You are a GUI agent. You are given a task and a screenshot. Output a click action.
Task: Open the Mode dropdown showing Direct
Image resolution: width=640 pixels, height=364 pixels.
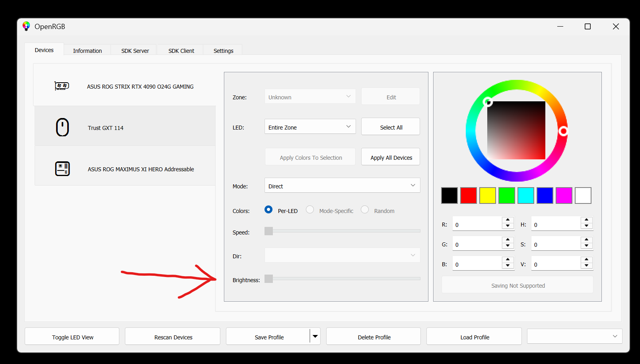[x=342, y=186]
